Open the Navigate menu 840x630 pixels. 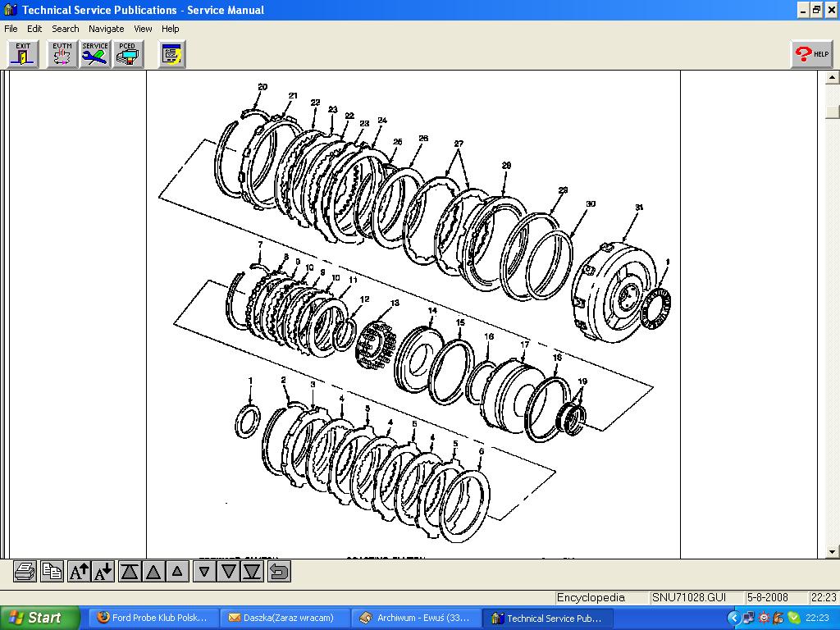click(106, 29)
